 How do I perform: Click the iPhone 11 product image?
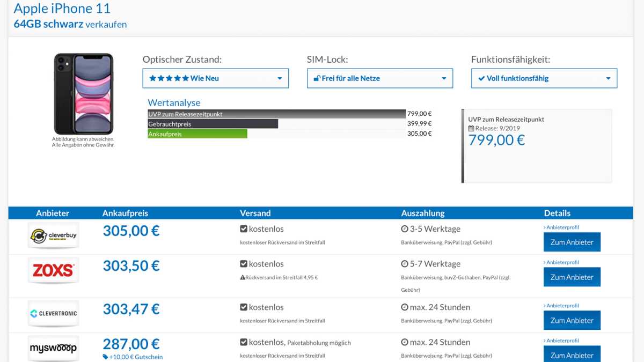(84, 94)
